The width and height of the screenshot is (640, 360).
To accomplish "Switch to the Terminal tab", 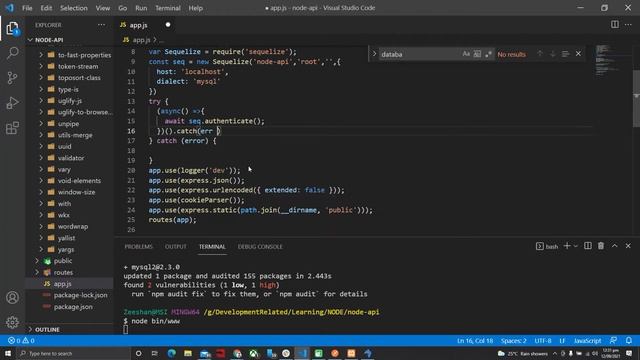I will pyautogui.click(x=212, y=247).
